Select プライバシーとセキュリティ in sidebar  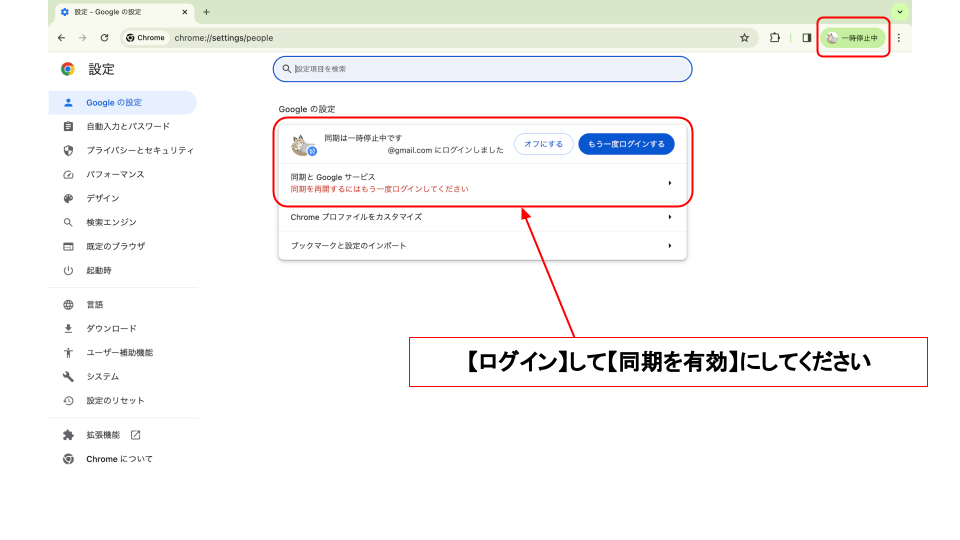point(139,151)
